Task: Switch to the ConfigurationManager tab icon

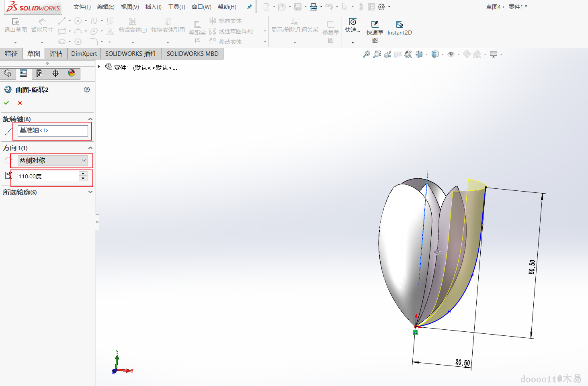Action: [39, 73]
